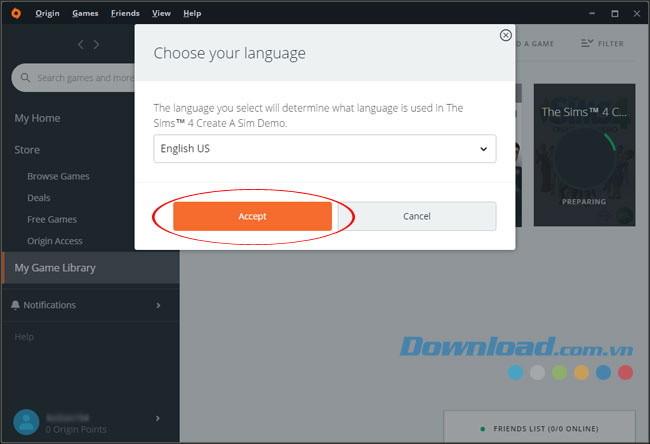Click the user avatar icon

click(x=26, y=422)
